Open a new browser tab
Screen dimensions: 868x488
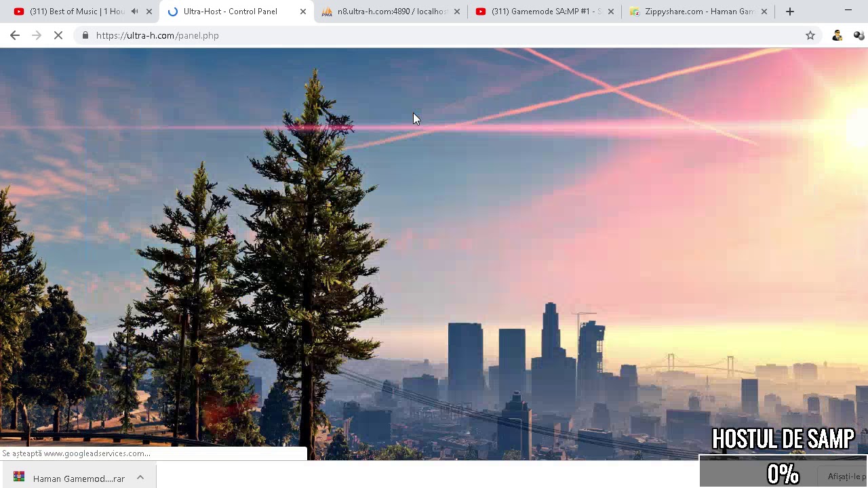pos(790,12)
